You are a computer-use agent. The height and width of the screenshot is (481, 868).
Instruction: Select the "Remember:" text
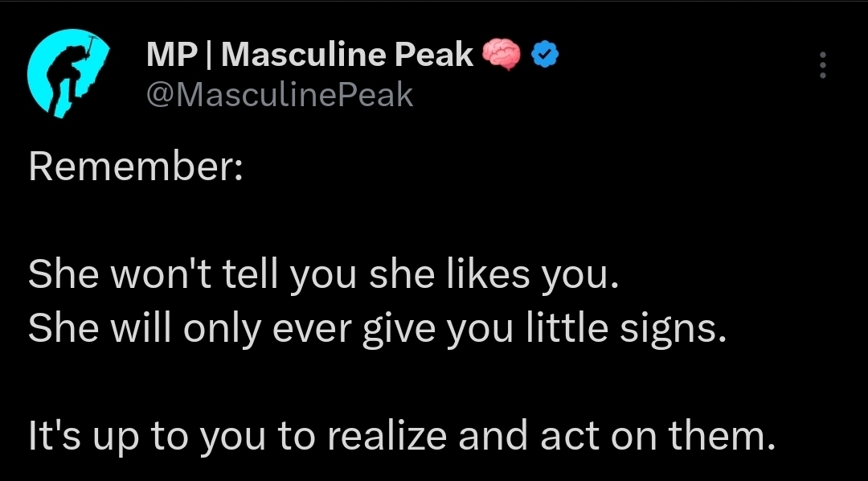click(x=136, y=166)
